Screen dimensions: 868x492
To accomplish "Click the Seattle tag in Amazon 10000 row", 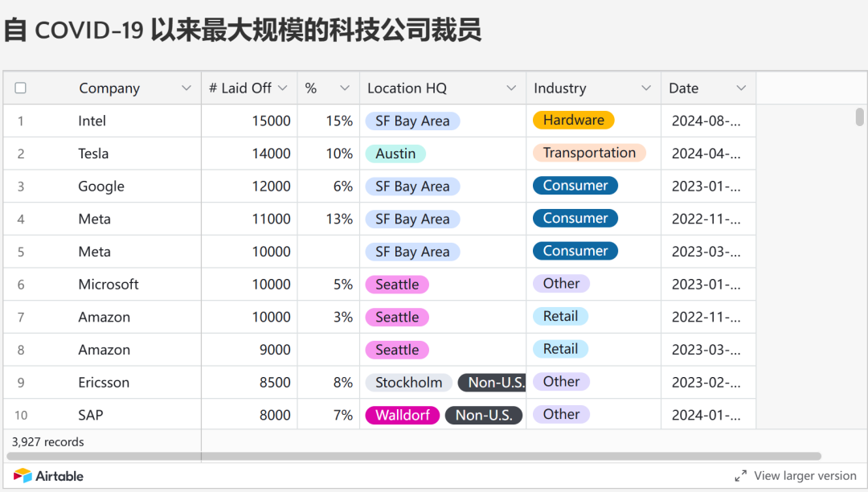I will [397, 317].
